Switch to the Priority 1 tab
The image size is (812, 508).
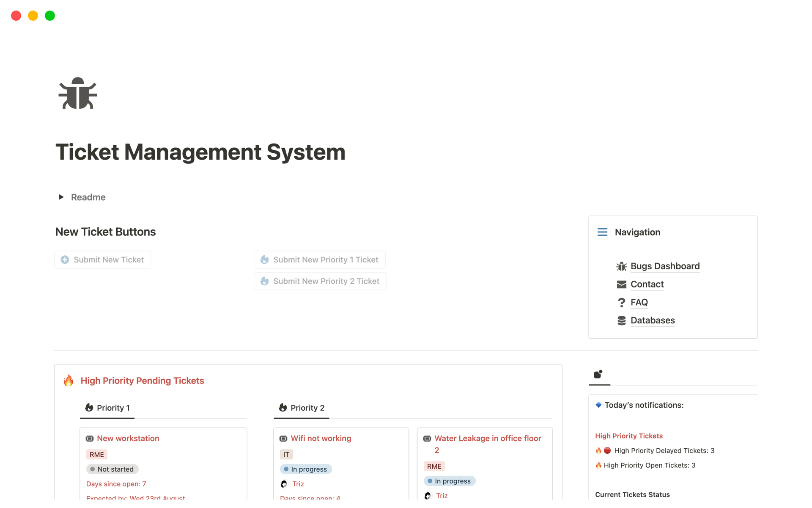pyautogui.click(x=107, y=408)
